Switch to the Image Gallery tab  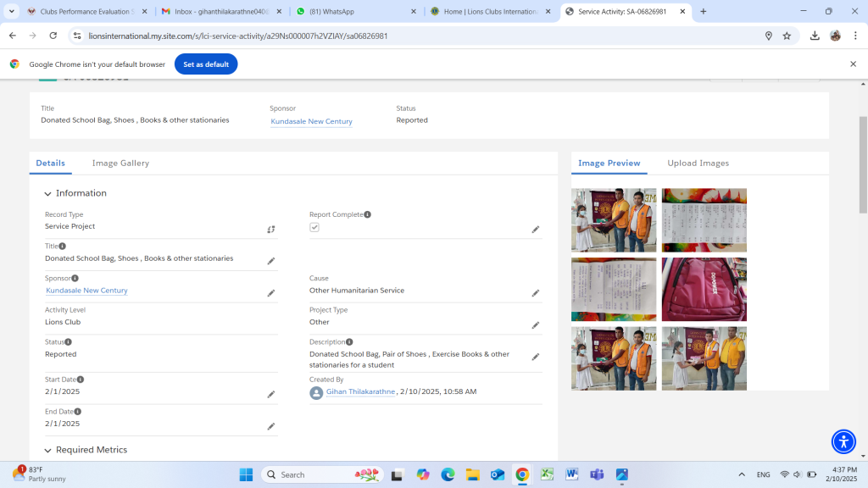120,164
